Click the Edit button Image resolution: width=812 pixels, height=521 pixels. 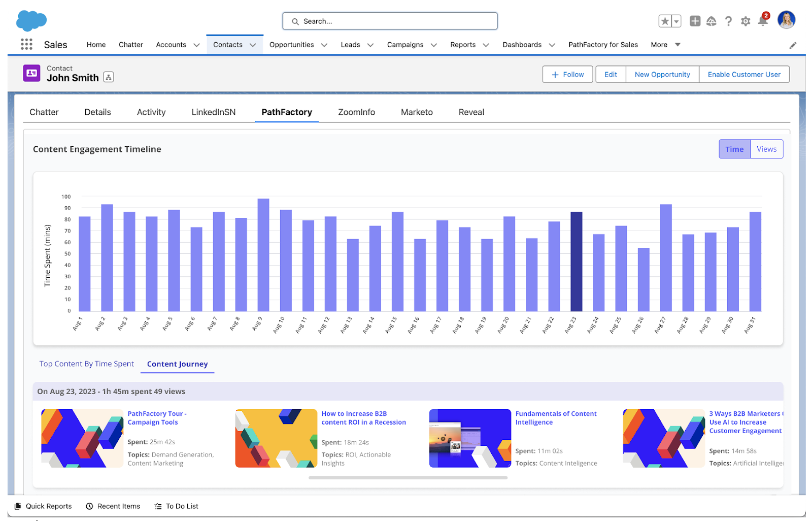pyautogui.click(x=611, y=74)
